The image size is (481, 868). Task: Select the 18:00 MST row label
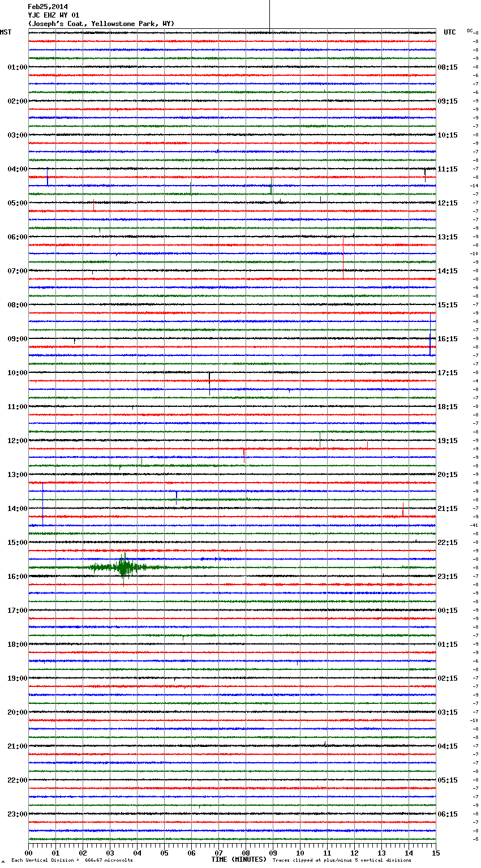pos(18,644)
